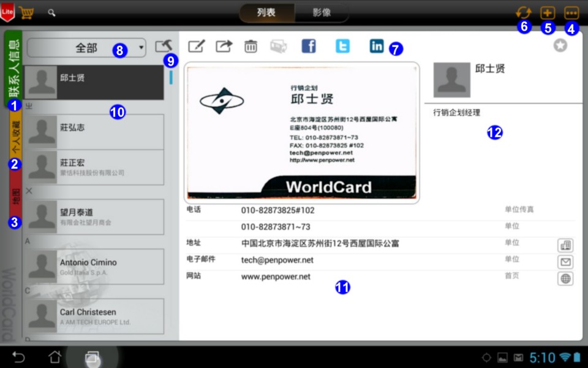Open the Twitter icon

pos(342,46)
